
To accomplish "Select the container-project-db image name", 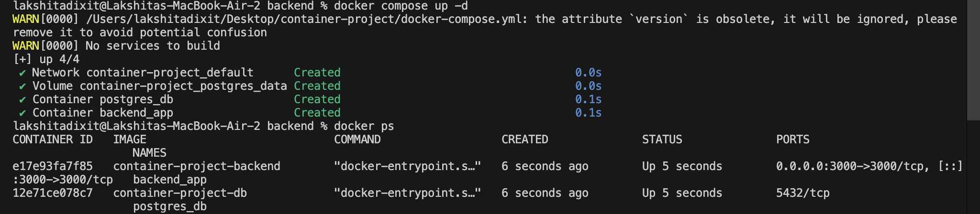I will point(180,193).
